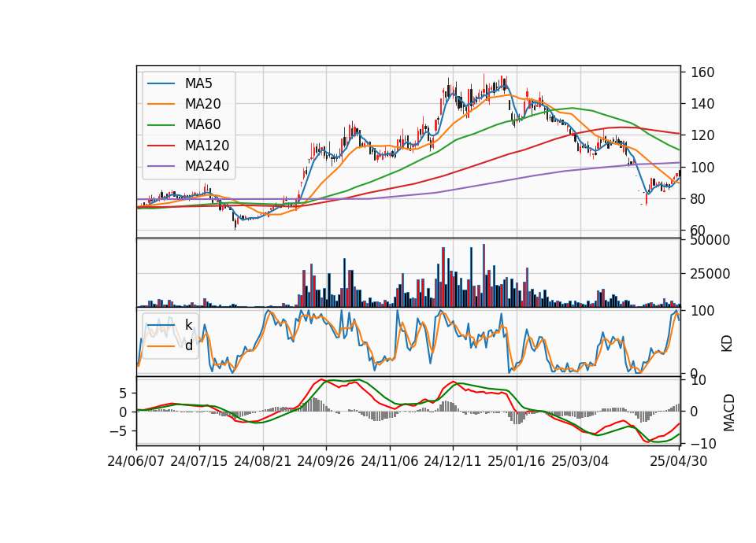Click the KD axis title
756x543 pixels.
727,343
